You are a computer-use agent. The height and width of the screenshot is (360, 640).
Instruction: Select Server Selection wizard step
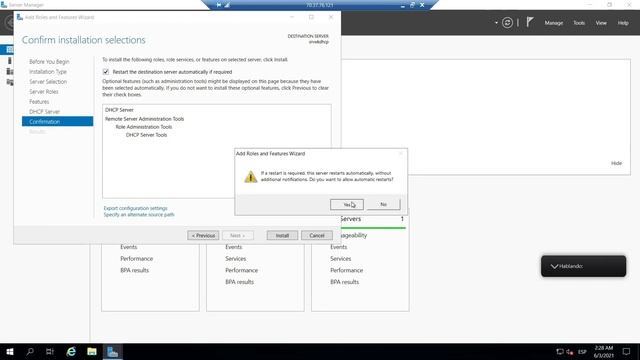[x=48, y=82]
